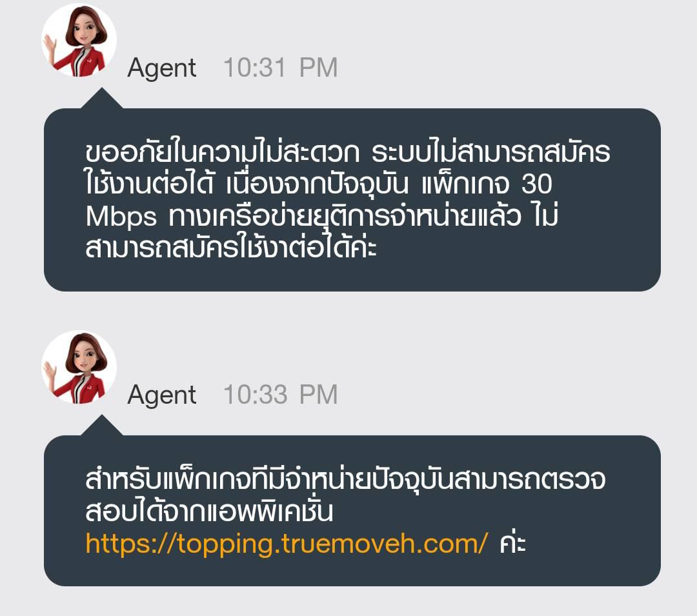Click the waving hand on the second Agent avatar
Image resolution: width=697 pixels, height=616 pixels.
pyautogui.click(x=49, y=373)
